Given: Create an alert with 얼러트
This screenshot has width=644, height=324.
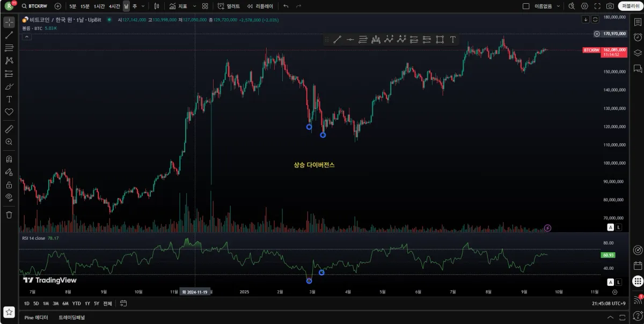Looking at the screenshot, I should pos(229,6).
